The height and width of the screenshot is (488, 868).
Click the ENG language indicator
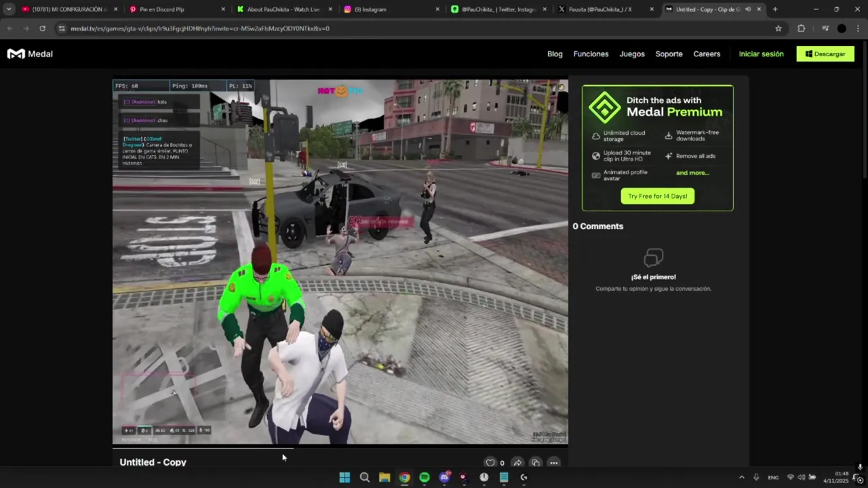[x=773, y=478]
